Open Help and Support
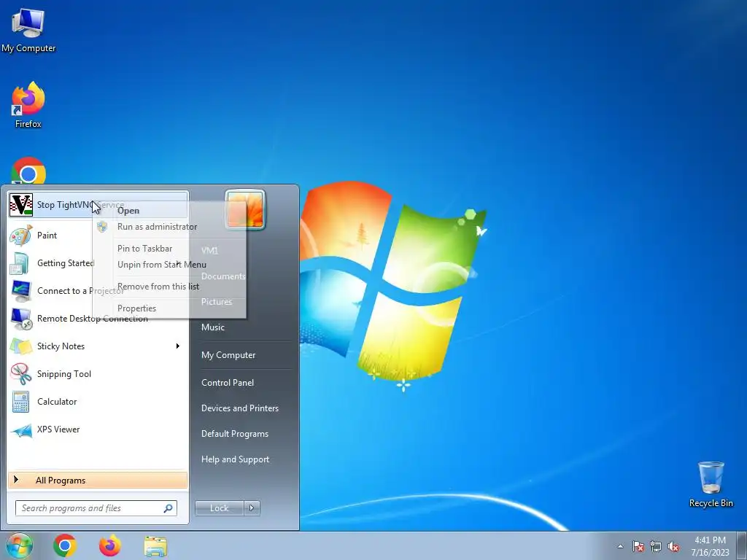This screenshot has height=560, width=747. click(x=236, y=459)
